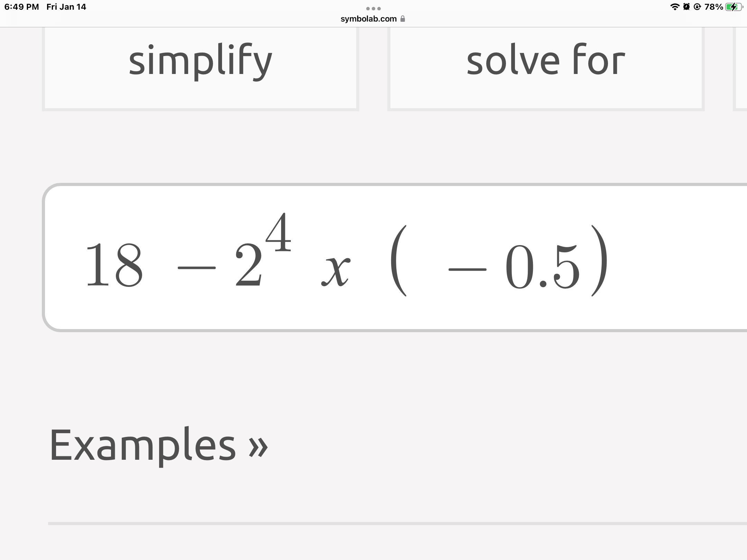The height and width of the screenshot is (560, 747).
Task: Tap the alarm clock status icon
Action: click(686, 7)
